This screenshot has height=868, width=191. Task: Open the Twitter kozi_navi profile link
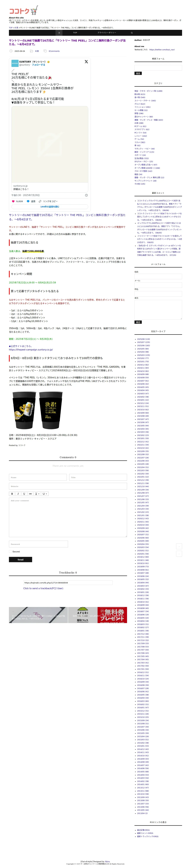pos(162,50)
